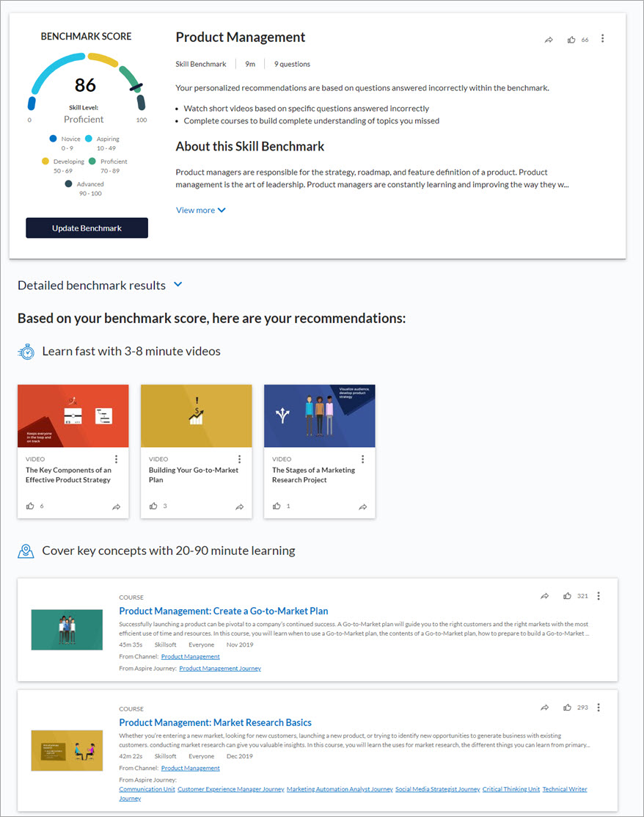Open the Key Components video thumbnail
The width and height of the screenshot is (644, 817).
[73, 416]
